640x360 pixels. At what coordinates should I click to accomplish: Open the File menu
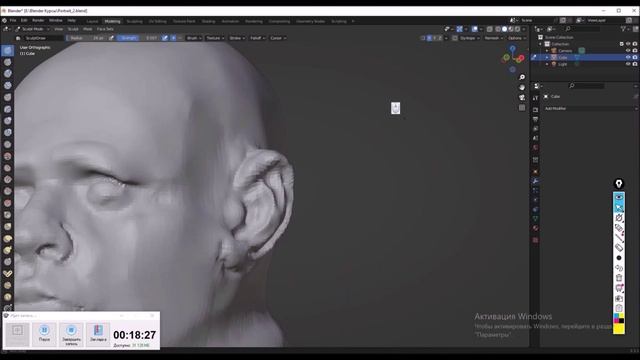click(x=13, y=20)
